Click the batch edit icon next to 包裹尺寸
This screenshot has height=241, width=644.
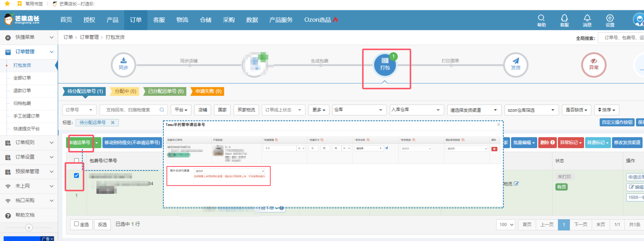tap(322, 140)
